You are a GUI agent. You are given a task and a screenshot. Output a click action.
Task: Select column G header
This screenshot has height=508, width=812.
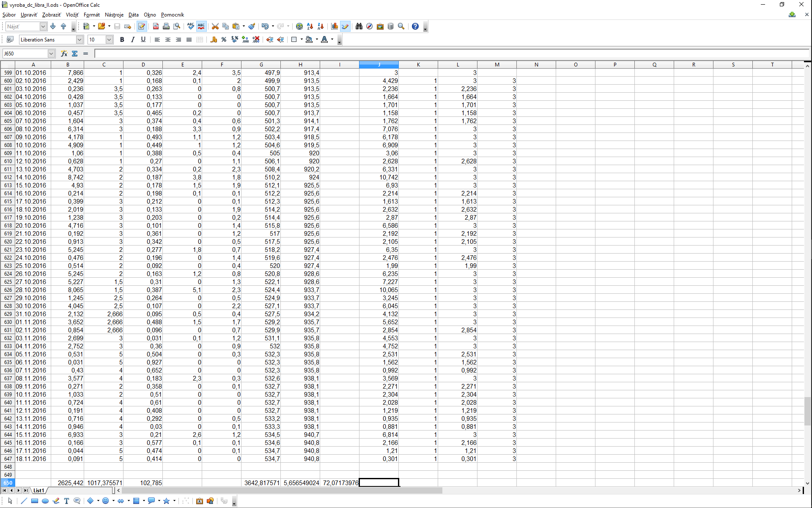coord(261,64)
